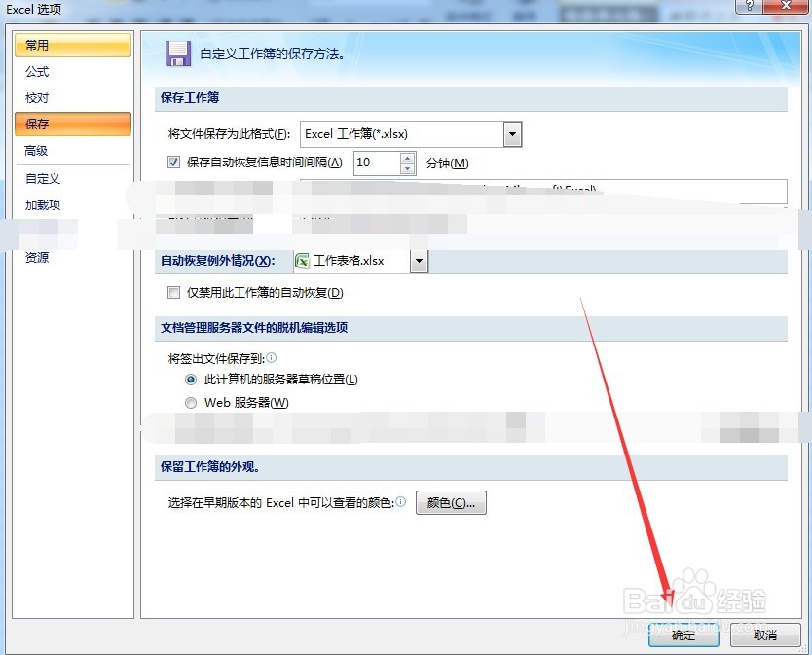The height and width of the screenshot is (655, 812).
Task: Uncheck 保存自动恢复信息时间间隔
Action: 172,162
